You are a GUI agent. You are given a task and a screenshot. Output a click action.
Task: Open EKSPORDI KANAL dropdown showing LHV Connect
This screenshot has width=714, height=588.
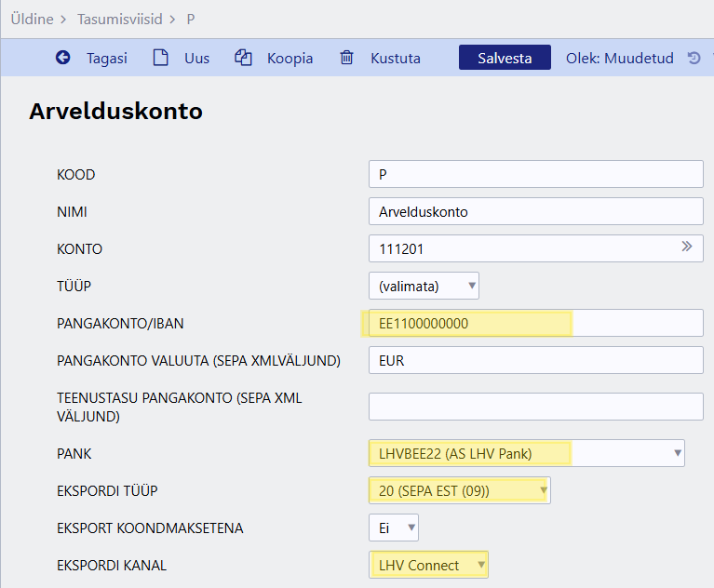(x=428, y=565)
